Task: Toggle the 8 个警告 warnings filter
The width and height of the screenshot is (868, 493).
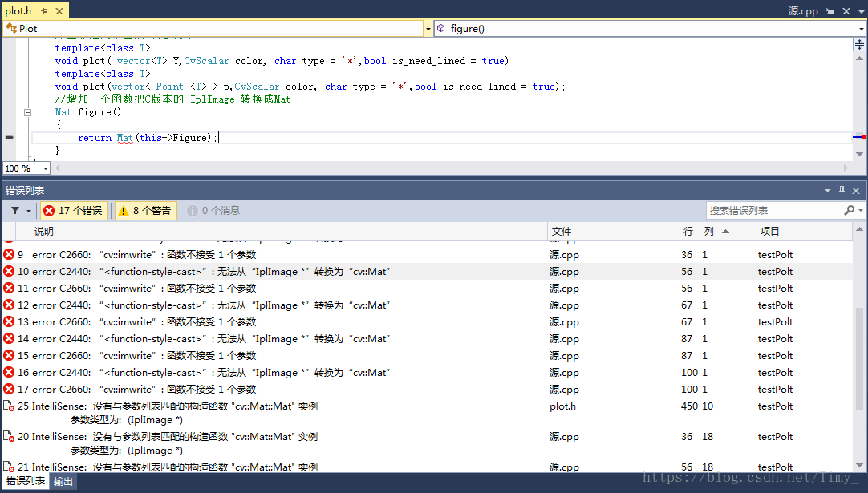Action: click(x=145, y=211)
